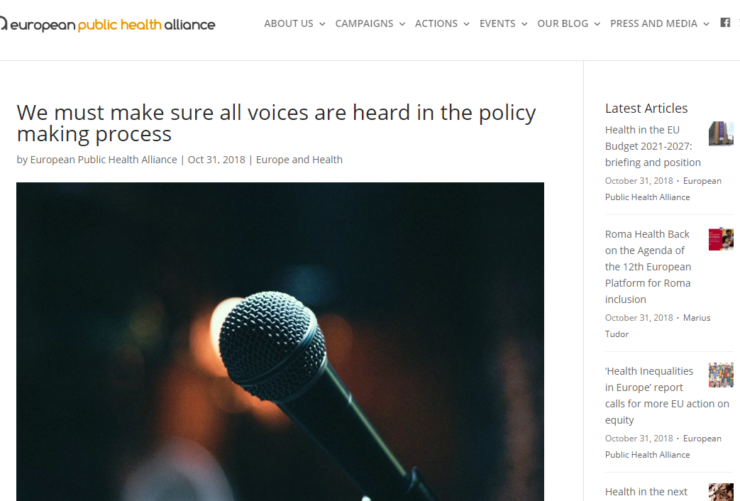Click the article title about voices being heard

click(276, 123)
